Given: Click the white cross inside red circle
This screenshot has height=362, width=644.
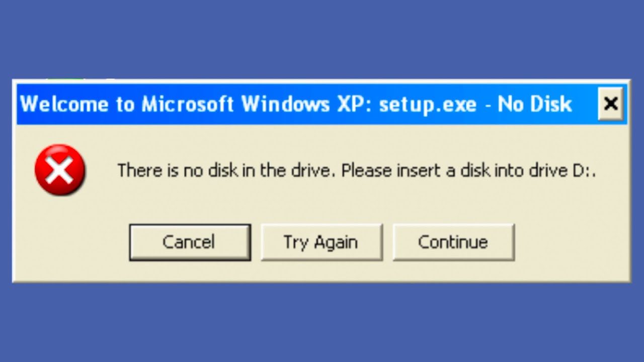Looking at the screenshot, I should pos(60,170).
